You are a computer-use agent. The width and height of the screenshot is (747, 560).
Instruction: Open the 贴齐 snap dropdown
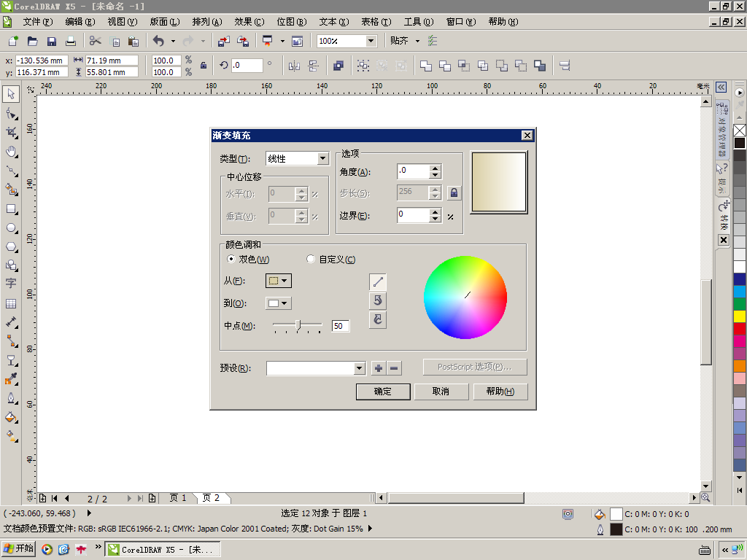click(x=417, y=42)
